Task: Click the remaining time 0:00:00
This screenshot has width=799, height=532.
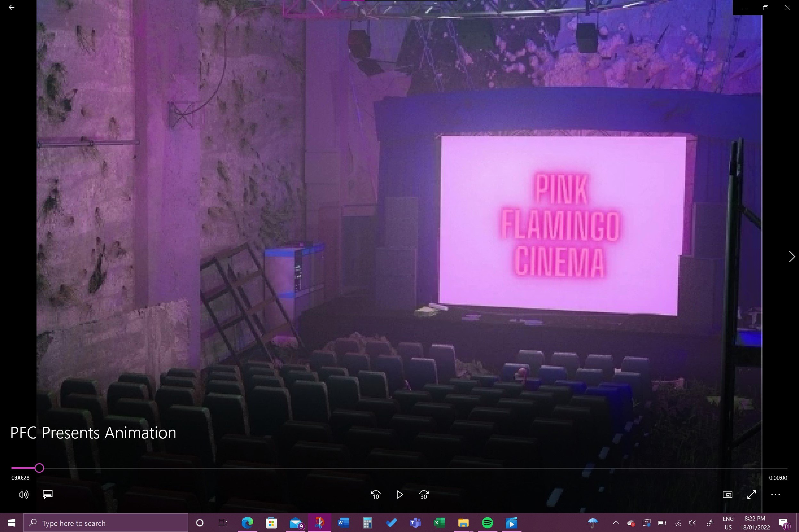Action: (778, 478)
